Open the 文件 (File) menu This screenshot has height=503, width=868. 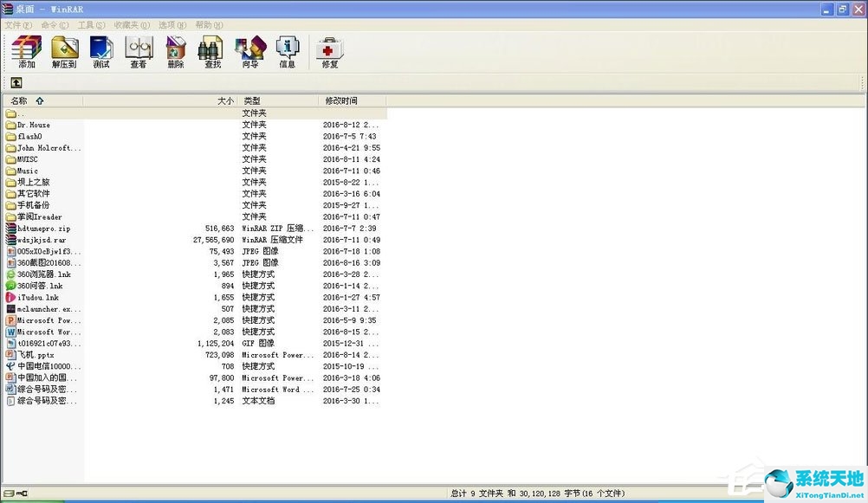(18, 25)
